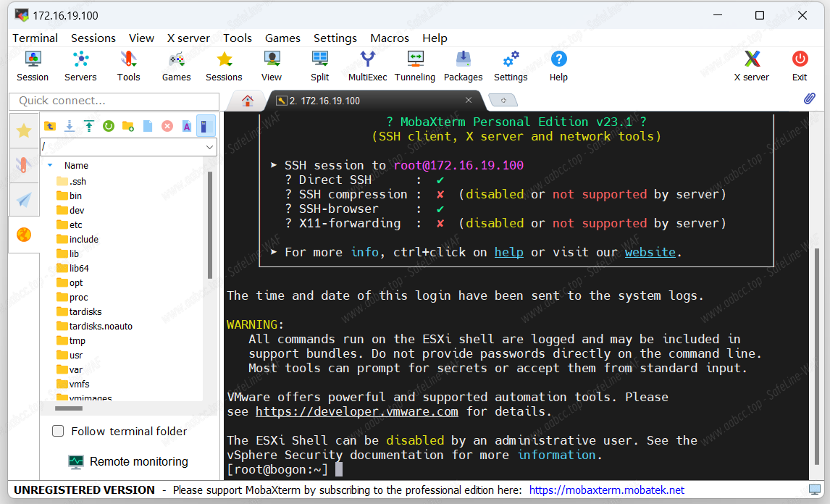Open a new Session from the toolbar
Image resolution: width=830 pixels, height=504 pixels.
33,66
